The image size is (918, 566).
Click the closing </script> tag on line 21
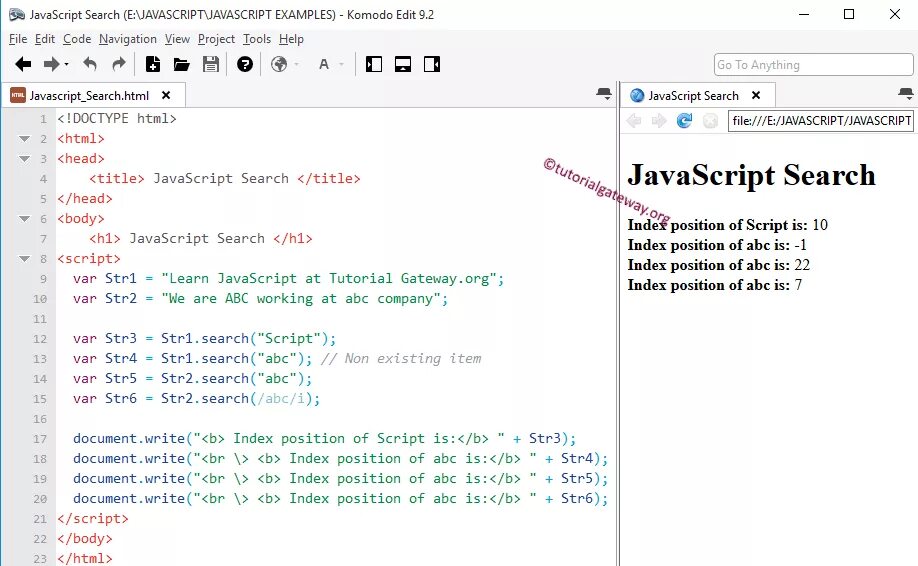click(x=93, y=519)
